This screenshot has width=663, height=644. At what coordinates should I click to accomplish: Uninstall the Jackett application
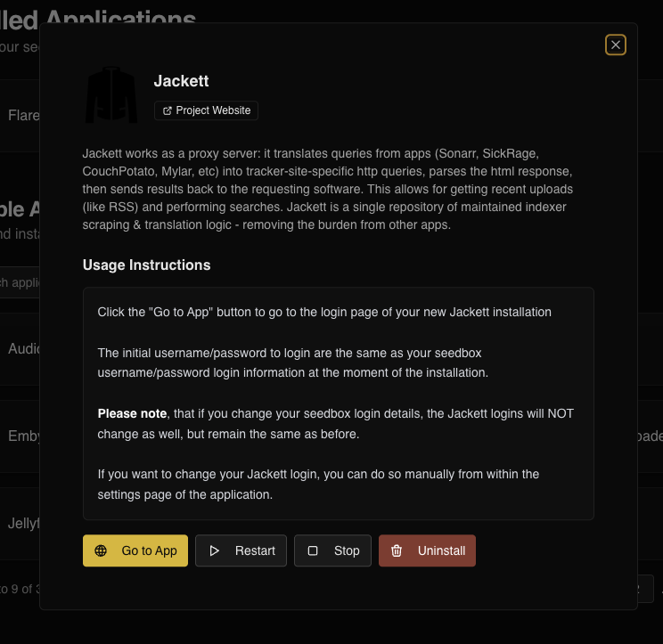coord(427,550)
